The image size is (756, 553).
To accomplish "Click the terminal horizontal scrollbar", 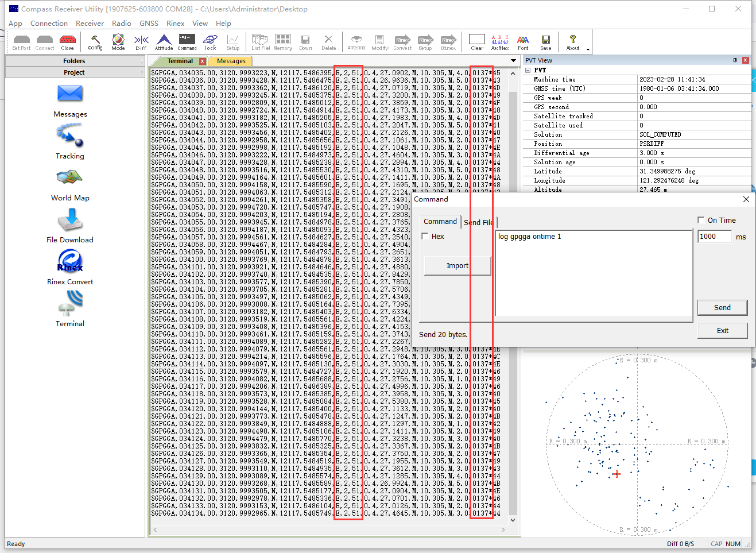I will [330, 529].
